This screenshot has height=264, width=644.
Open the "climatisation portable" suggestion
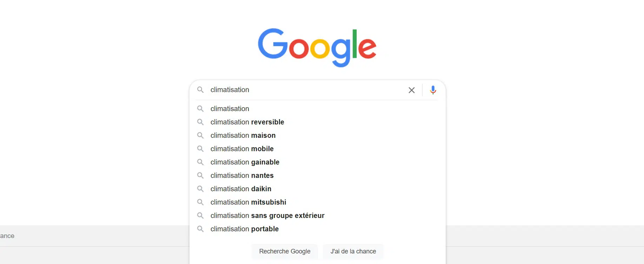pos(245,229)
